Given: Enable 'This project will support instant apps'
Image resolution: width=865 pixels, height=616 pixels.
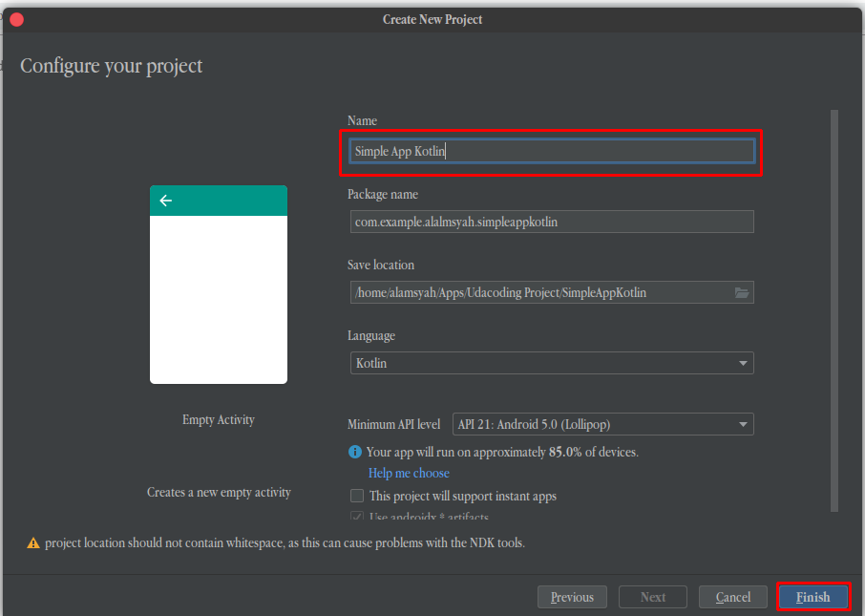Looking at the screenshot, I should tap(357, 496).
